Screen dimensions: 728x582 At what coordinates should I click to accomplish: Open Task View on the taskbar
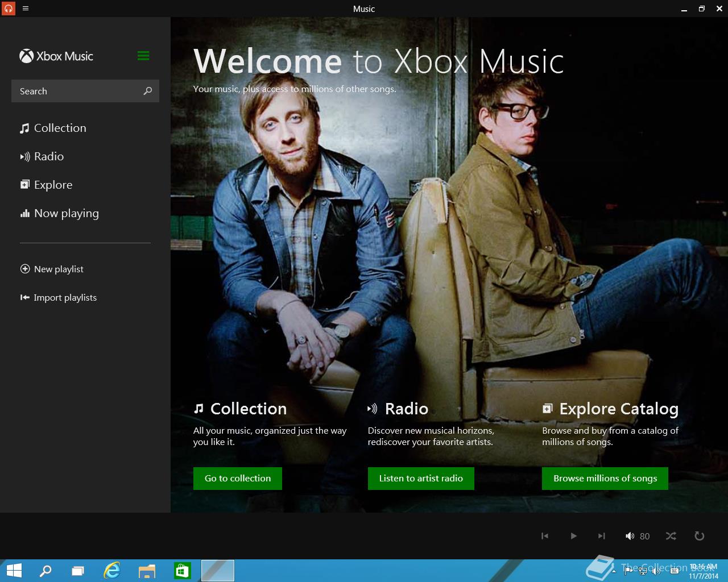[78, 571]
